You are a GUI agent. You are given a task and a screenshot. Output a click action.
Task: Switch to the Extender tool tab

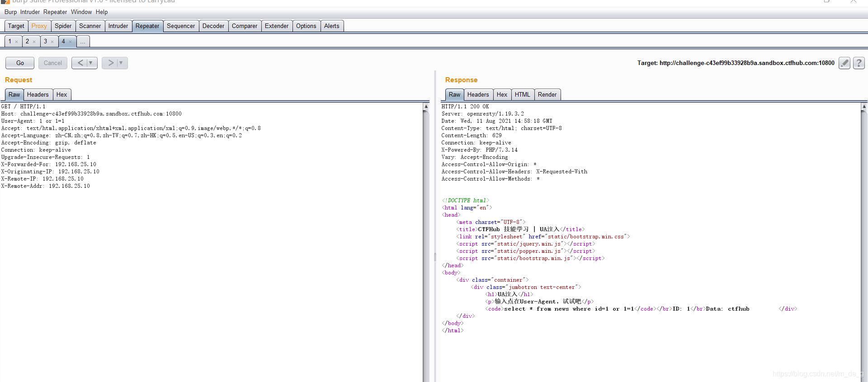[x=277, y=26]
